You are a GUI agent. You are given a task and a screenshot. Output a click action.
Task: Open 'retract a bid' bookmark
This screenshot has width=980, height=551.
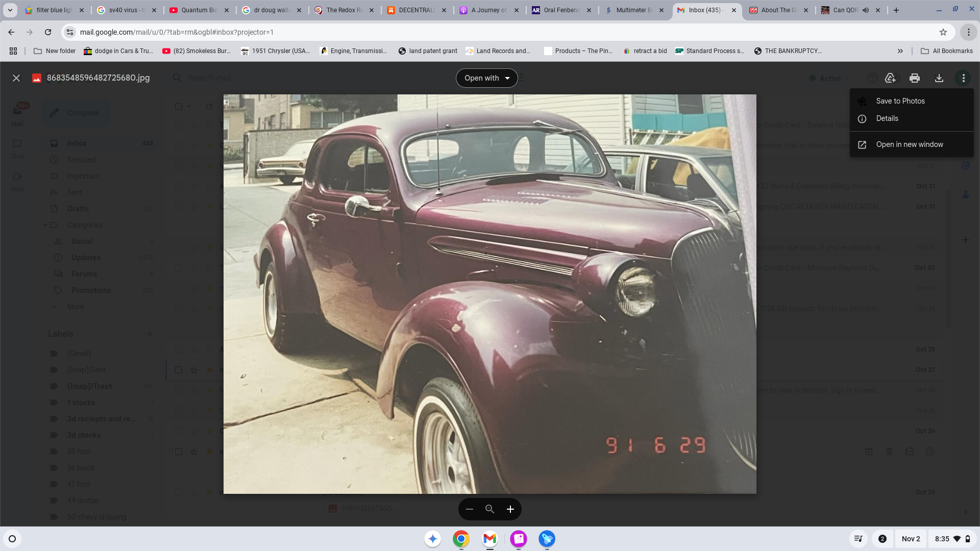[x=645, y=51]
